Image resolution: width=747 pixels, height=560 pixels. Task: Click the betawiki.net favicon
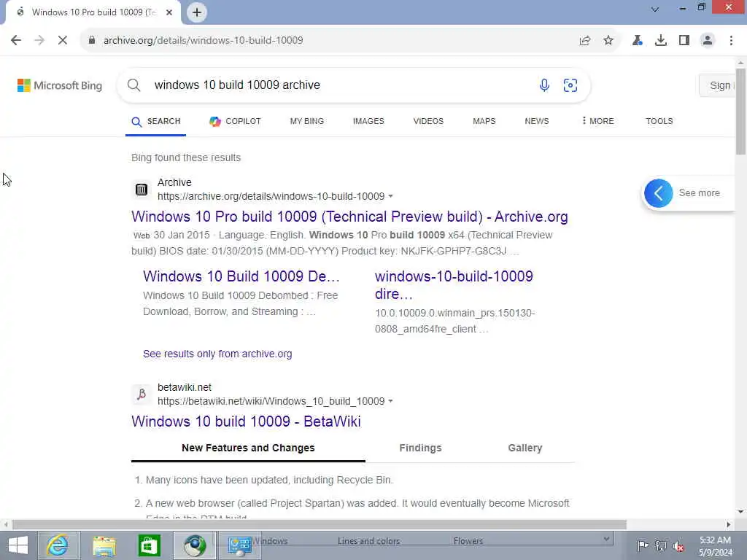pyautogui.click(x=142, y=394)
